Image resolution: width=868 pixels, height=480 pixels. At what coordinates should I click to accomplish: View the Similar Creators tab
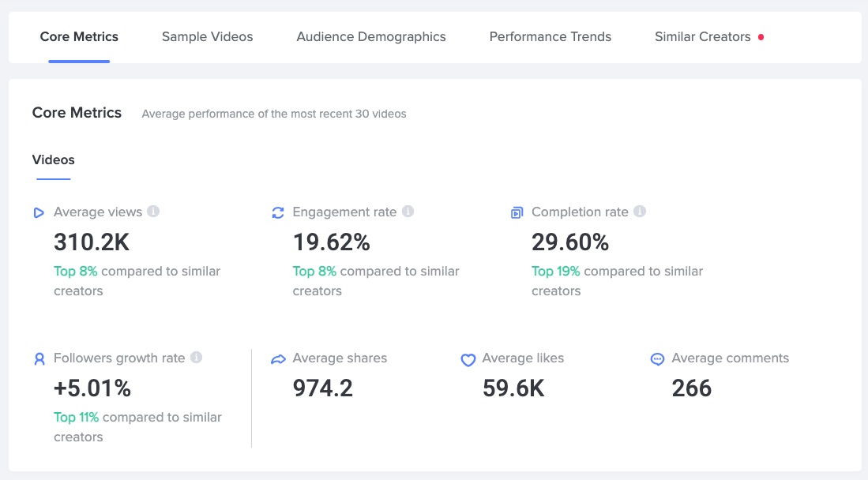tap(702, 36)
